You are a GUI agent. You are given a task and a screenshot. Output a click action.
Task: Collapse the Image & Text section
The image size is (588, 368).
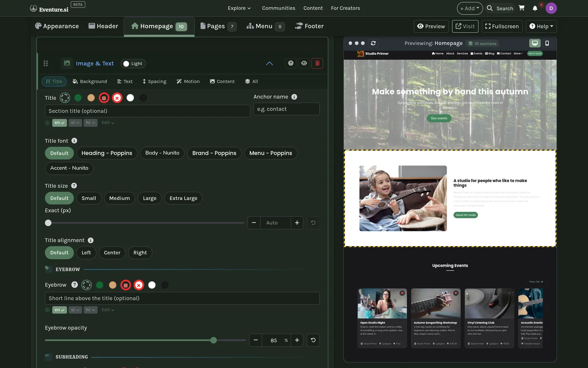coord(269,63)
